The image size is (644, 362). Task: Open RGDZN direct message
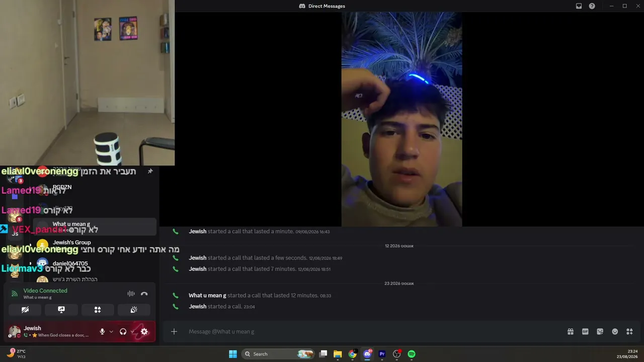(95, 189)
